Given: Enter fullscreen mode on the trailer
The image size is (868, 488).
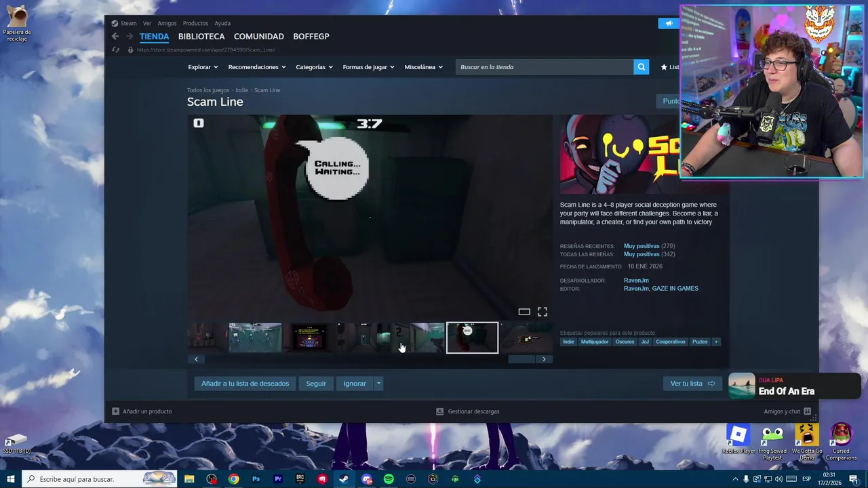Looking at the screenshot, I should 542,312.
